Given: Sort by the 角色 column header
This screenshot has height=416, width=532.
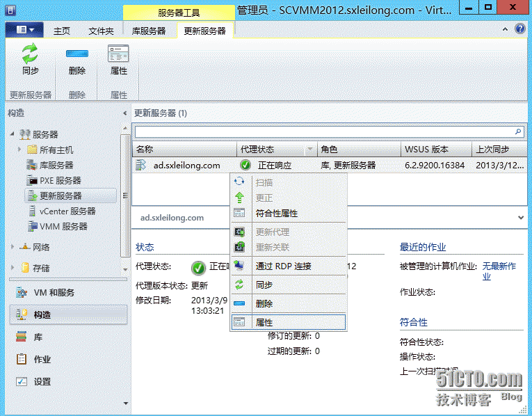Looking at the screenshot, I should (x=359, y=150).
